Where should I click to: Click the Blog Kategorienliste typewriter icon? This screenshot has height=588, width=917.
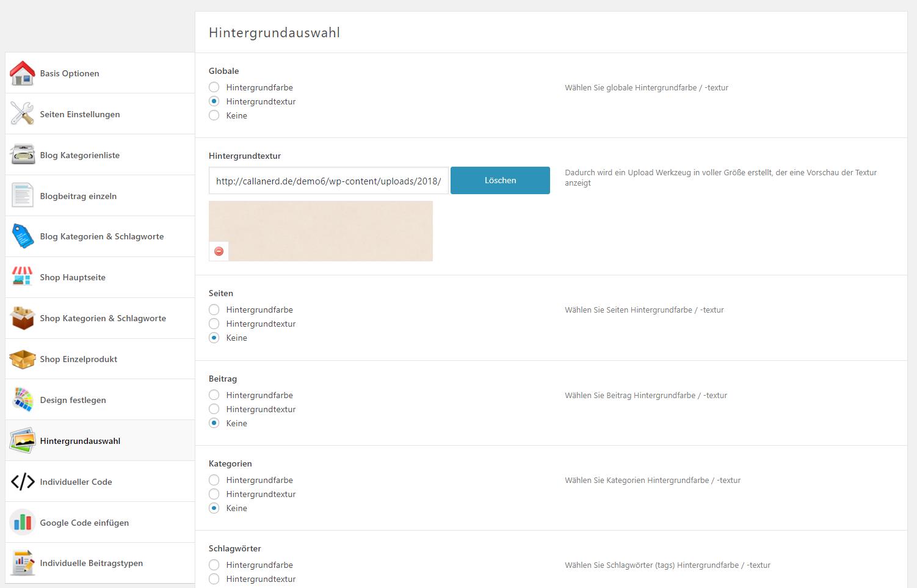click(x=23, y=155)
